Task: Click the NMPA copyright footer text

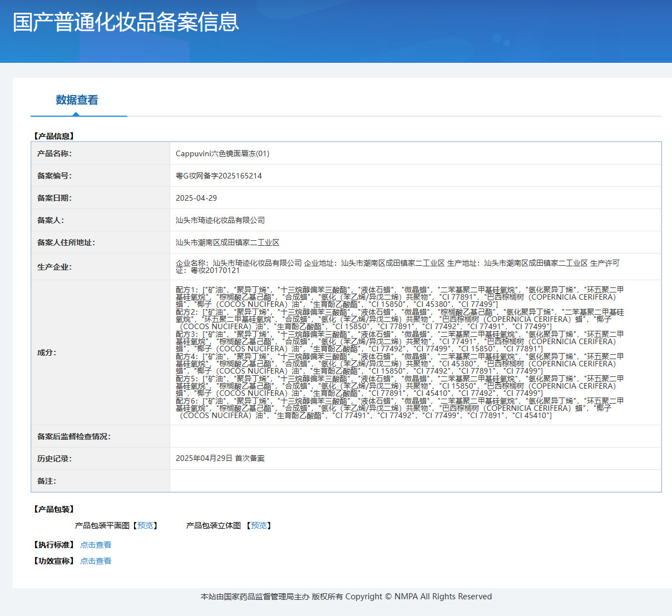Action: (346, 597)
